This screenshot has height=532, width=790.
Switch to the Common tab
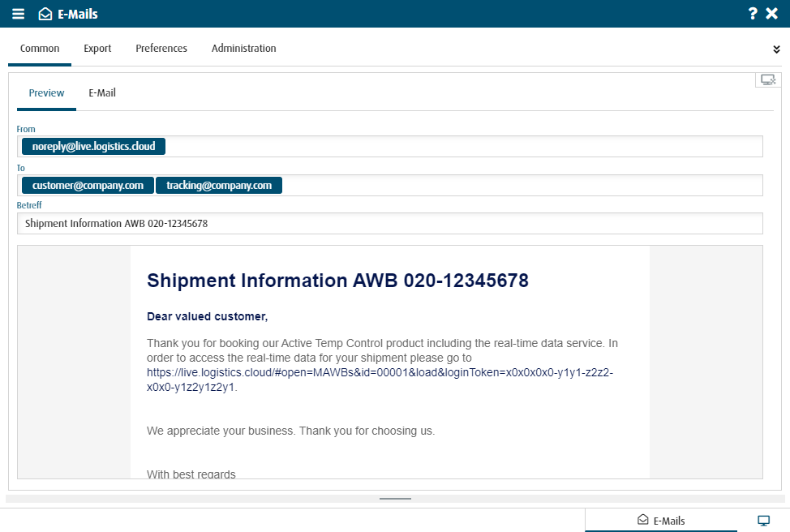40,49
